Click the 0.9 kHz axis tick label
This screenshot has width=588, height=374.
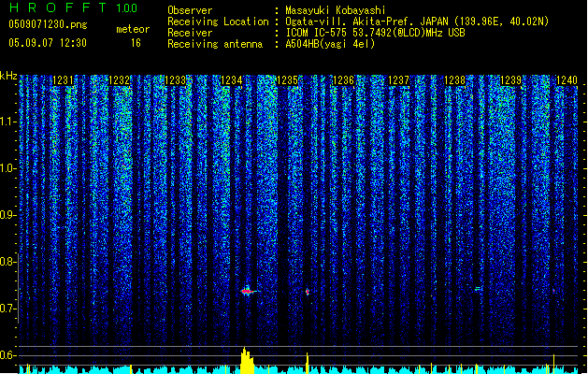tap(7, 215)
